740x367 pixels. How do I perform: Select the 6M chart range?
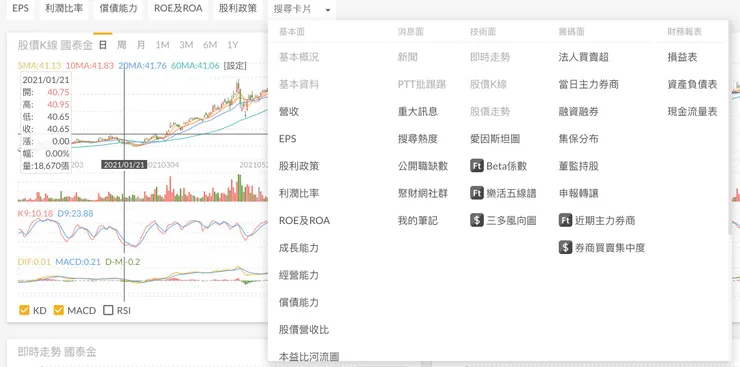[210, 45]
